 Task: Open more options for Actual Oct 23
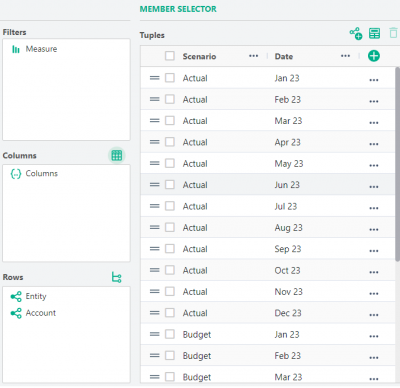click(x=374, y=272)
